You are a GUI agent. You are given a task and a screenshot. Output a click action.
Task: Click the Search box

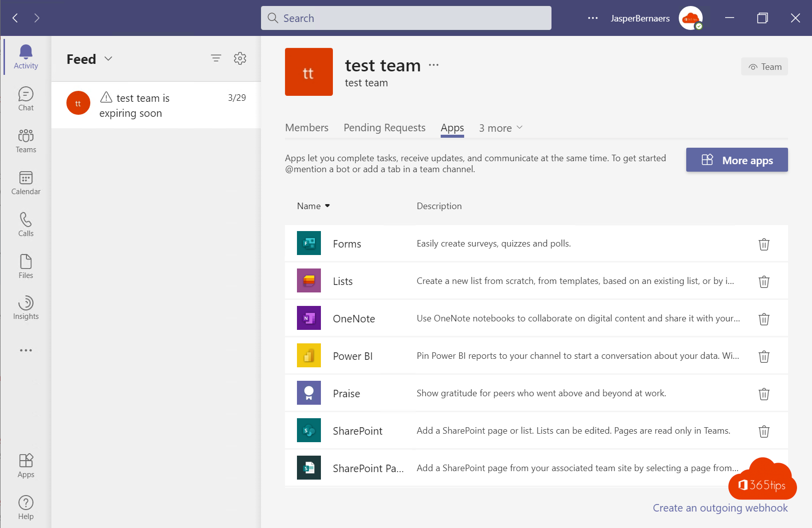406,18
